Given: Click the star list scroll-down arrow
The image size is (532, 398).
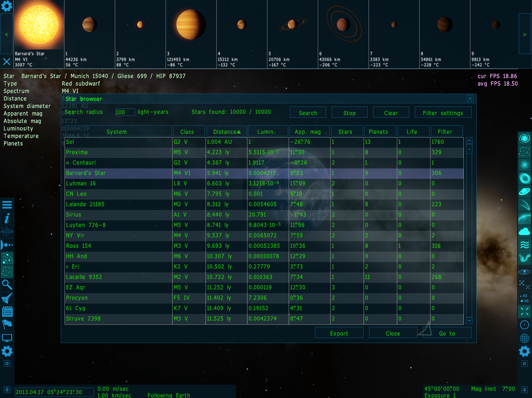Looking at the screenshot, I should tap(469, 321).
